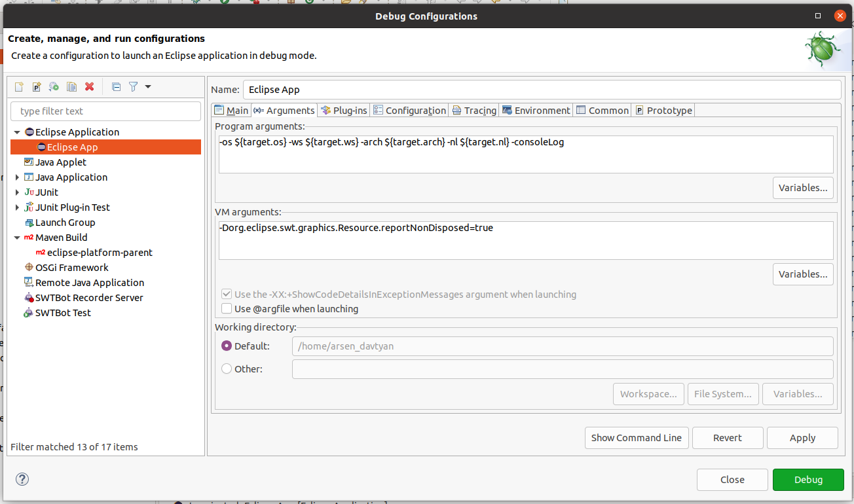Create a new launch configuration
The width and height of the screenshot is (854, 504).
tap(19, 86)
